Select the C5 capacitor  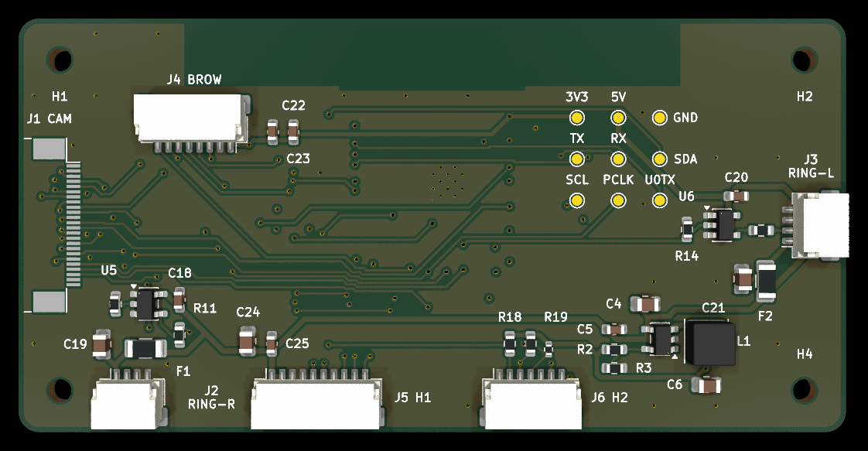[614, 330]
